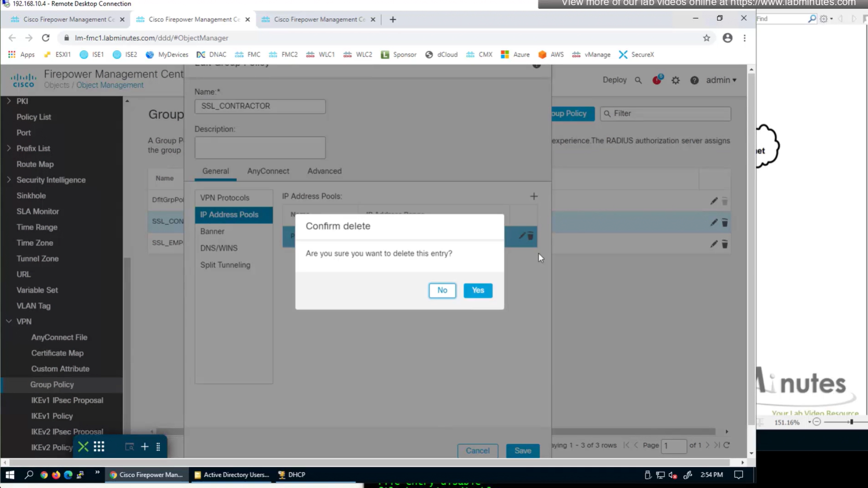Collapse the VPN sidebar section

click(x=9, y=322)
